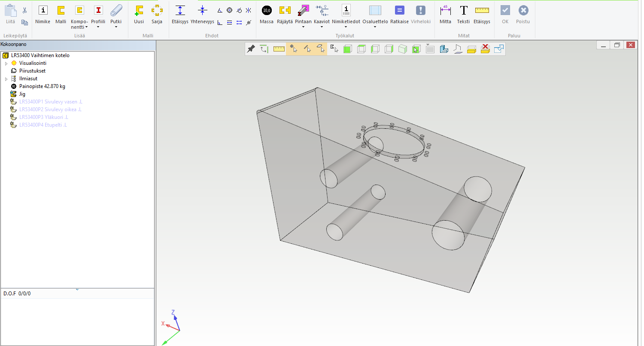Image resolution: width=644 pixels, height=346 pixels.
Task: Select LR53400P3 Yläkuori part in tree
Action: (x=43, y=117)
